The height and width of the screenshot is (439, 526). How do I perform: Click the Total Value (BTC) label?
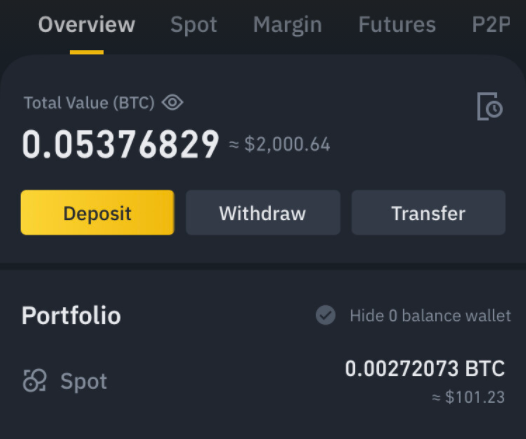pyautogui.click(x=89, y=103)
